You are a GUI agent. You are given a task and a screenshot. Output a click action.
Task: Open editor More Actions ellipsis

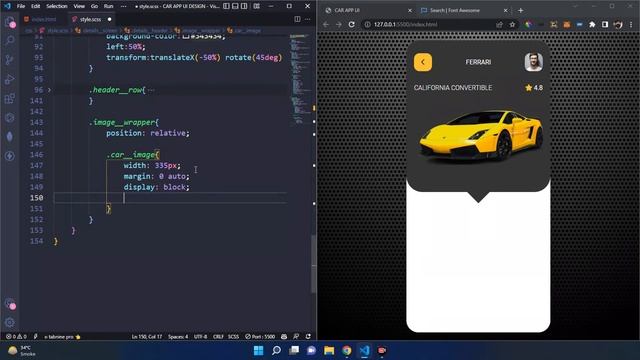point(307,19)
